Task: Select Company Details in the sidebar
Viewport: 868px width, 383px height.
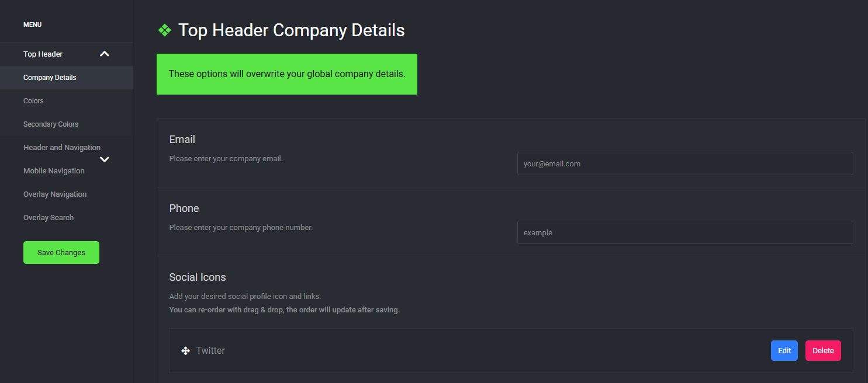Action: (x=50, y=77)
